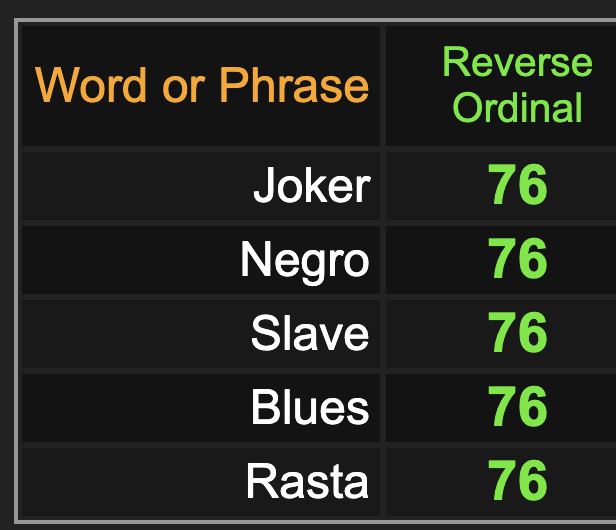Click the green word Ordinal in header
616x530 pixels.
[x=517, y=107]
